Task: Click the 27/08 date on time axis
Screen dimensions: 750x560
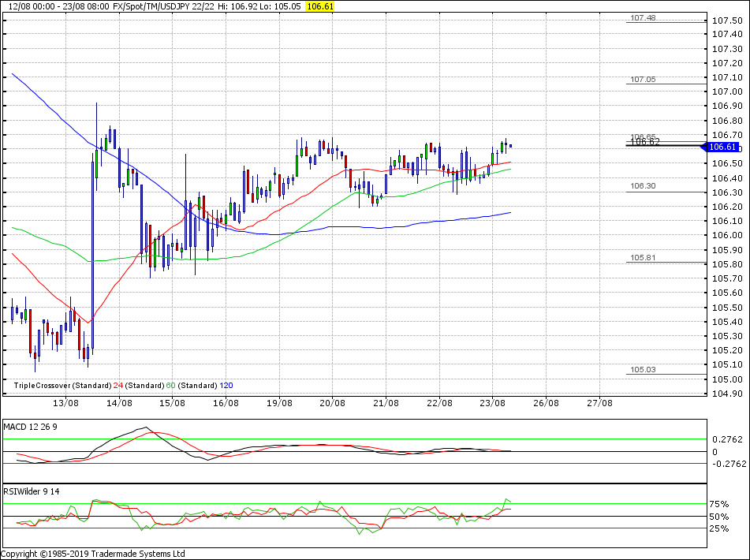Action: point(599,403)
